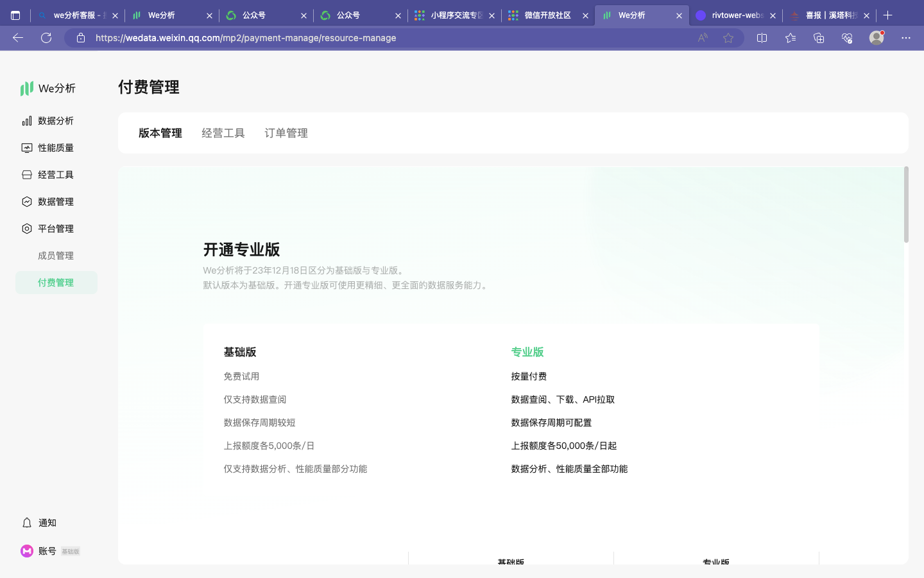The height and width of the screenshot is (578, 924).
Task: Close the rivtower-web browser tab
Action: pyautogui.click(x=773, y=15)
